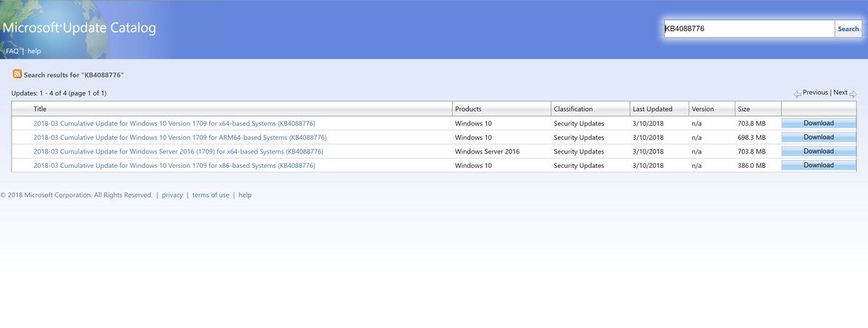Open ARM64-based Windows 10 update link
The image size is (868, 328).
tap(180, 138)
